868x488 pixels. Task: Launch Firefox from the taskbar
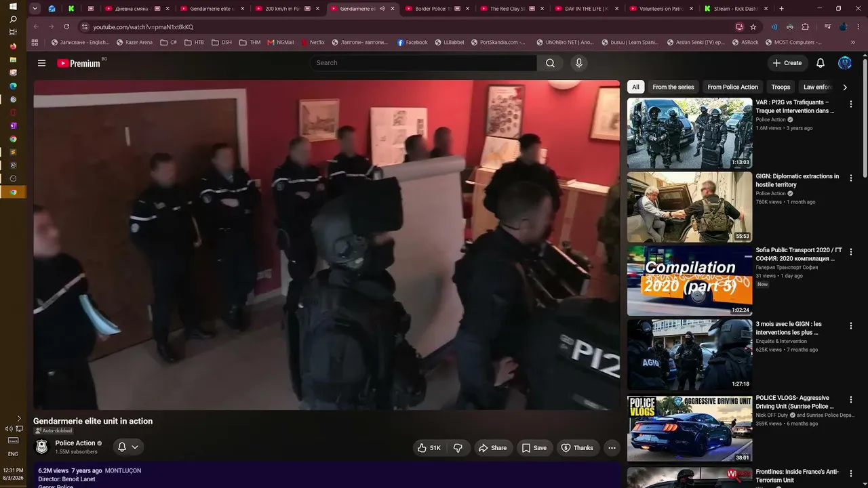click(x=13, y=46)
